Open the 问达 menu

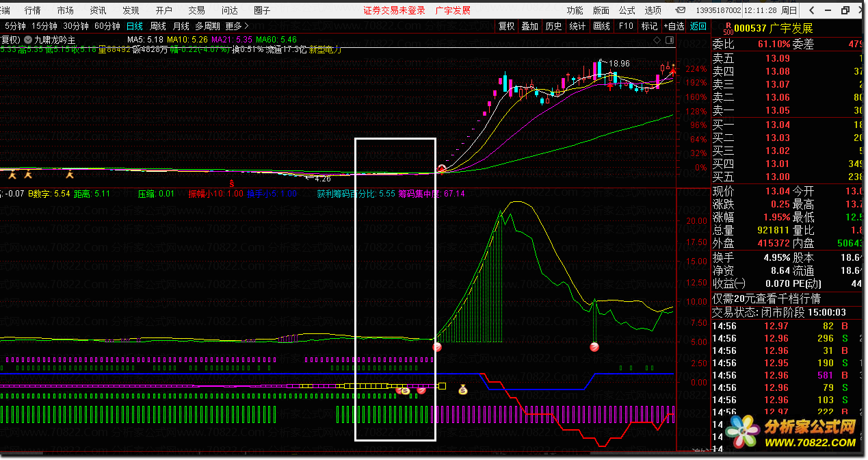229,10
